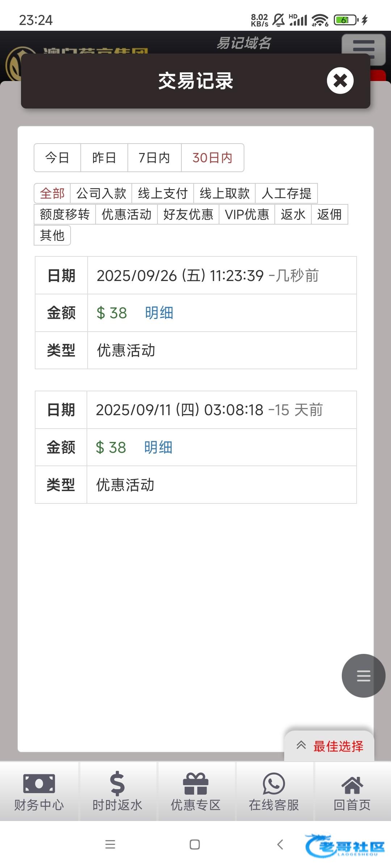The width and height of the screenshot is (391, 868).
Task: Open 明细 for the 09/26 record
Action: tap(159, 313)
